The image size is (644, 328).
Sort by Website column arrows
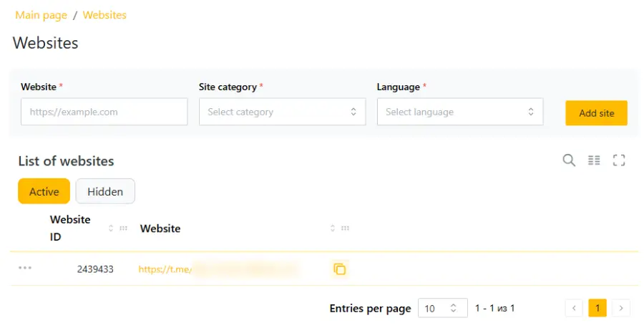(333, 228)
